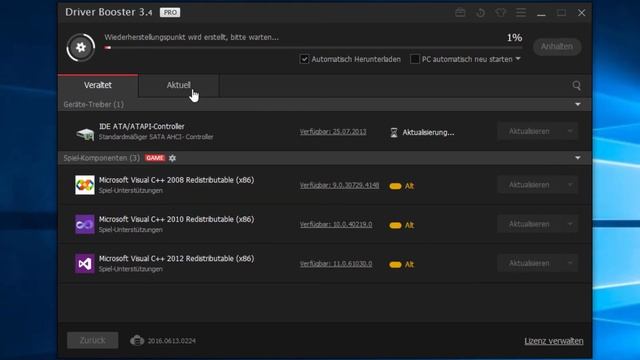This screenshot has height=360, width=640.
Task: Click the PRO badge in the title
Action: tap(170, 13)
